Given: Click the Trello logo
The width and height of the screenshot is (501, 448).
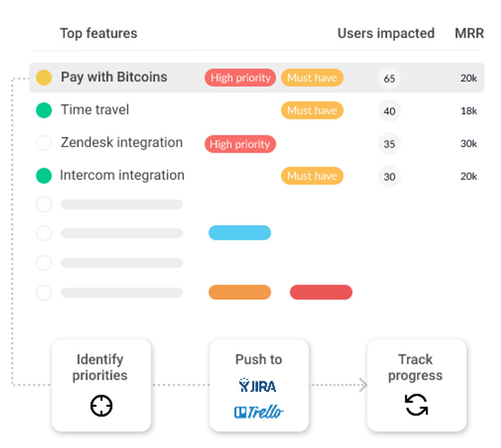Looking at the screenshot, I should 259,412.
